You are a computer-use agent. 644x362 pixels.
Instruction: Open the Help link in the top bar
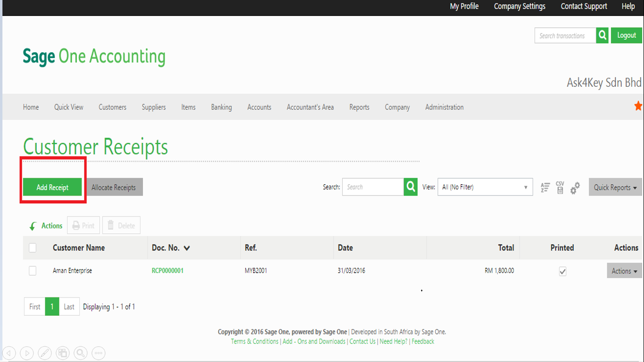[x=628, y=7]
